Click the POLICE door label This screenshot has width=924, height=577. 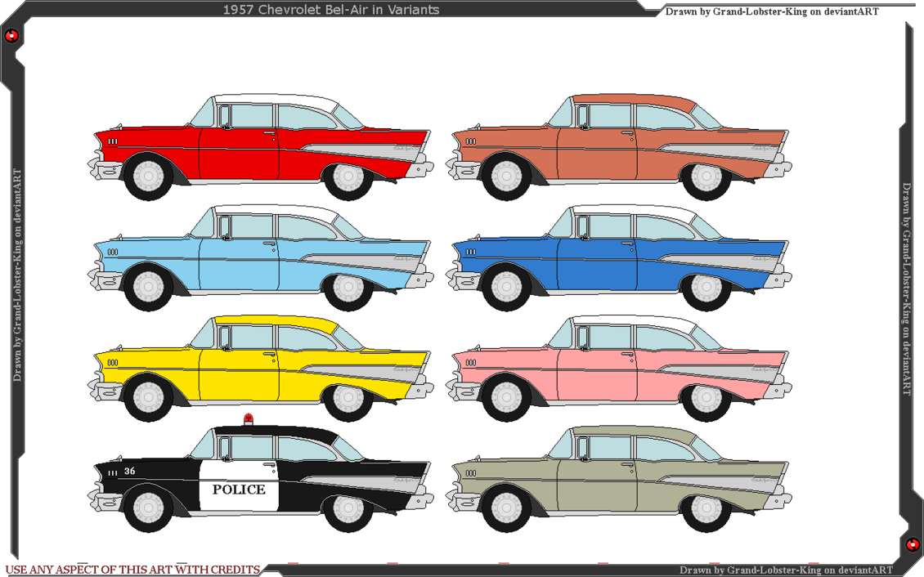pos(238,490)
